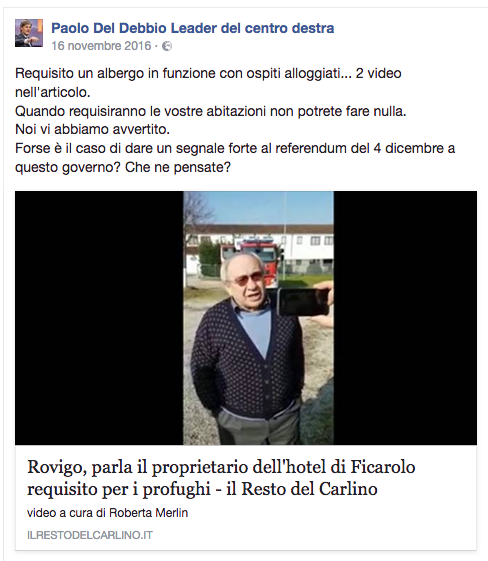This screenshot has height=561, width=488.
Task: Click the black bar right of video
Action: coord(405,318)
